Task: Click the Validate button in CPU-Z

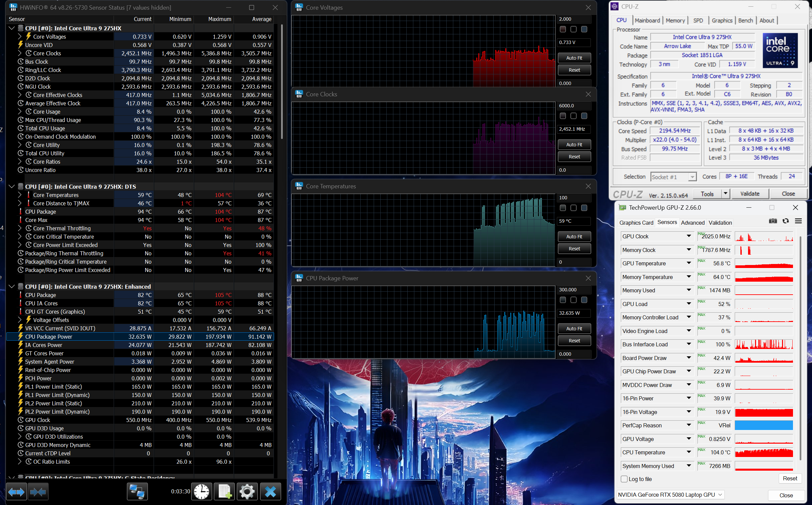Action: (750, 194)
